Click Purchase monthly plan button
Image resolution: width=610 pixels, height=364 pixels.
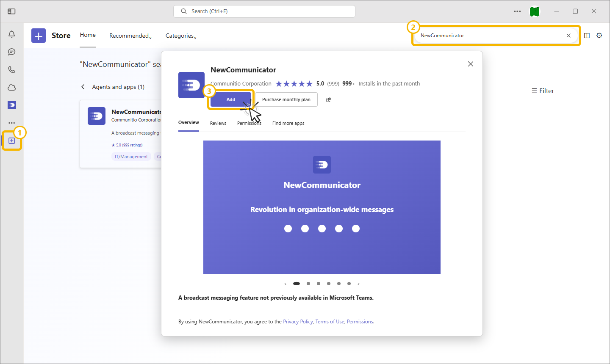click(x=286, y=99)
